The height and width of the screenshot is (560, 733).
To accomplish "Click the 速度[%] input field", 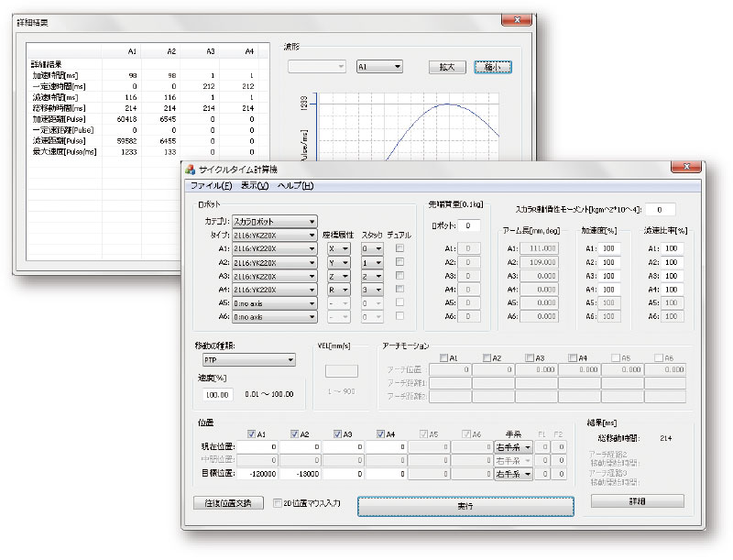I will (216, 393).
